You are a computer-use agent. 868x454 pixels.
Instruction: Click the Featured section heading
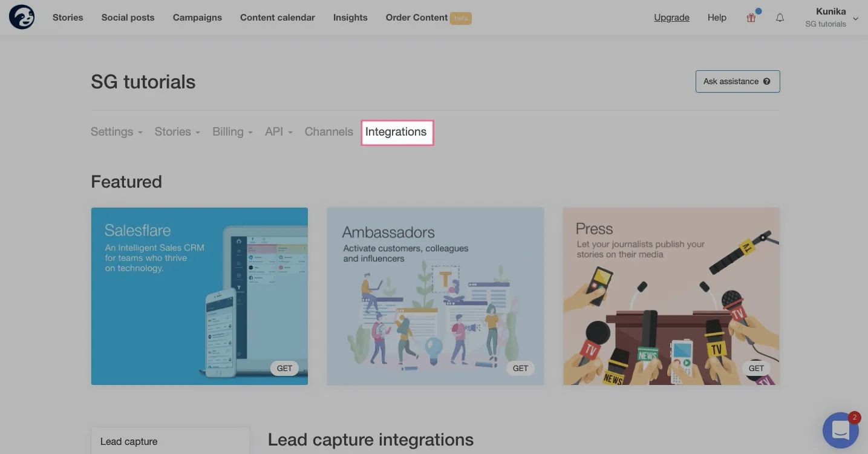click(x=126, y=182)
